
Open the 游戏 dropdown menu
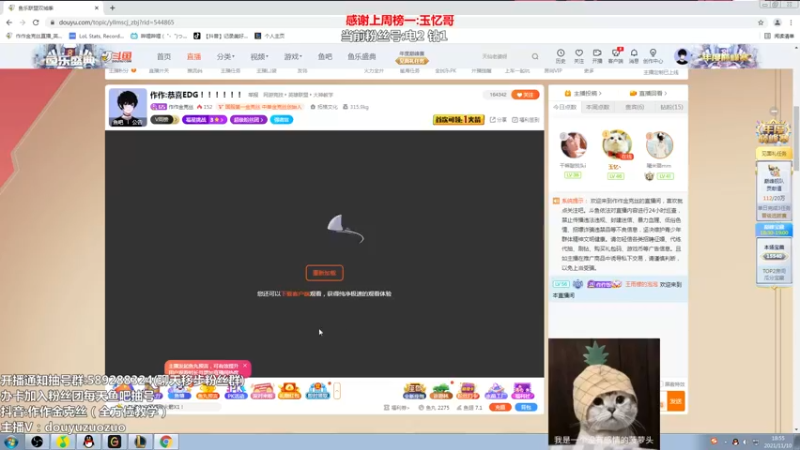coord(293,57)
